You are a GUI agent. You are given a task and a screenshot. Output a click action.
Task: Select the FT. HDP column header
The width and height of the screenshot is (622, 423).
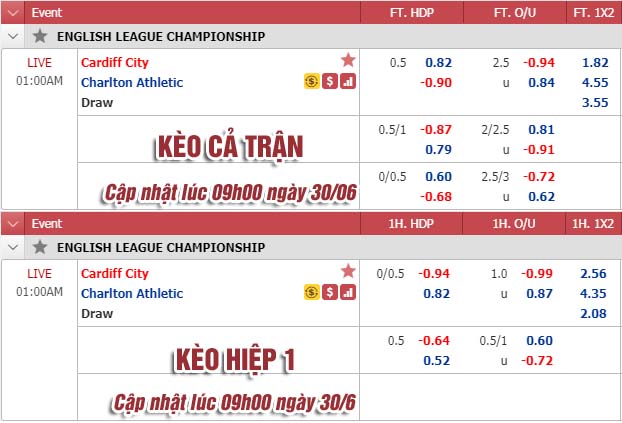coord(412,13)
